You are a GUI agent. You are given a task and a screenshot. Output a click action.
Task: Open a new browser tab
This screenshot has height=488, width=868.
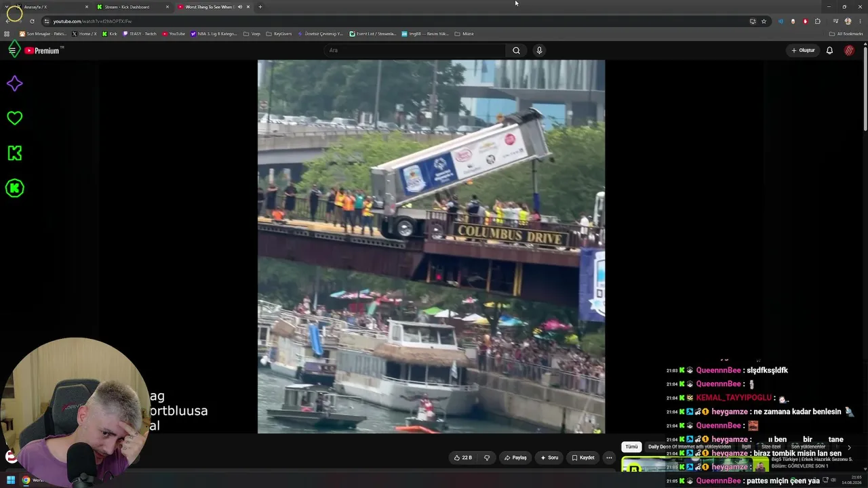click(x=260, y=7)
